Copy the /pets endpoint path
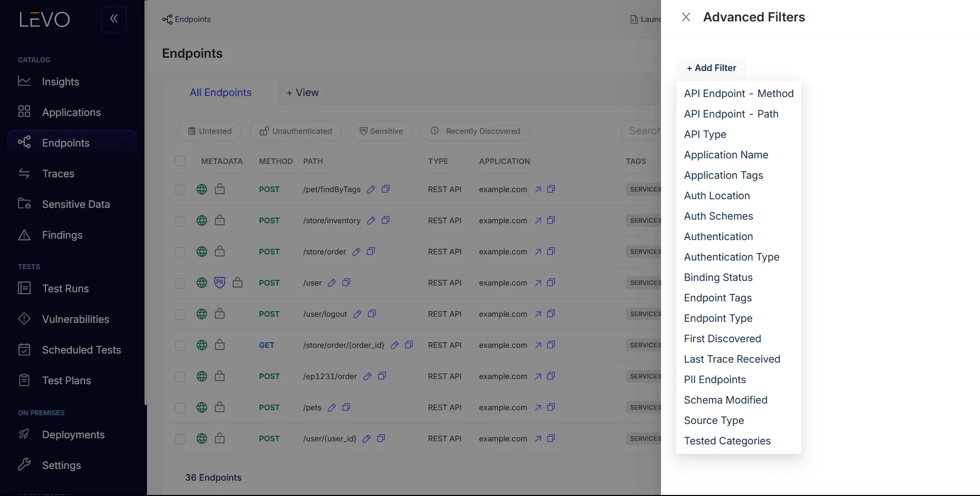Viewport: 980px width, 496px height. [347, 407]
